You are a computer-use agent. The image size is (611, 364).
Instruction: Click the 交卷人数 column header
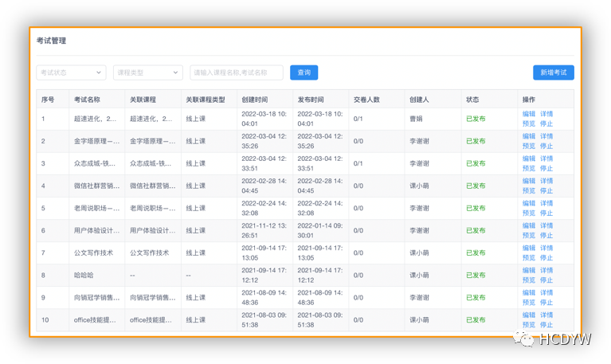pyautogui.click(x=366, y=100)
